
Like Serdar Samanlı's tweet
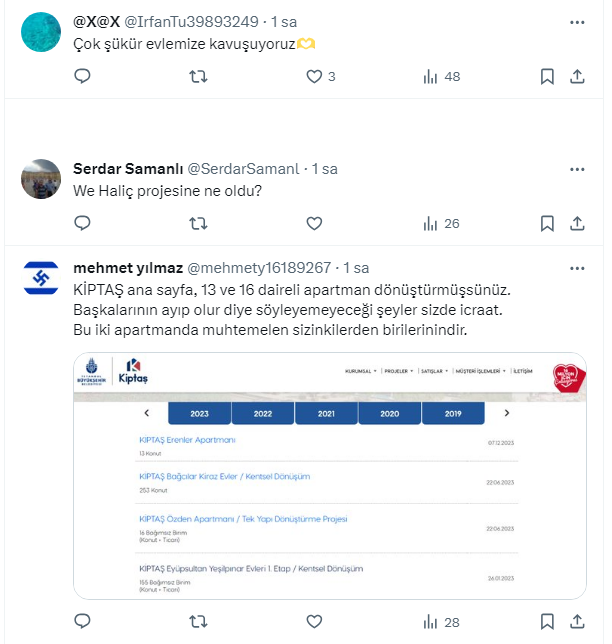pyautogui.click(x=314, y=223)
